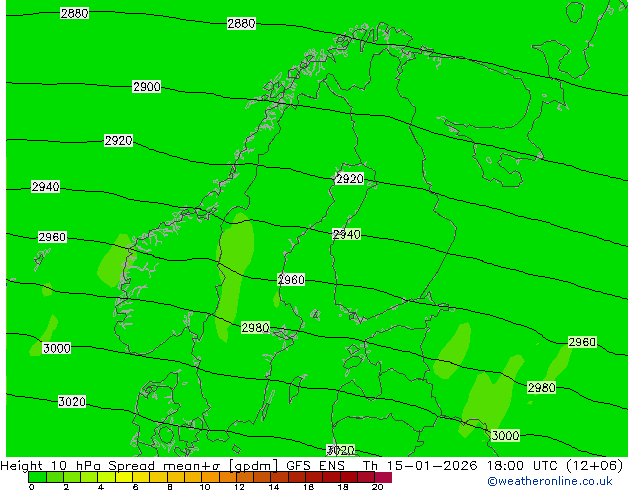Click the 'Height 10 hPa' title text
Screen dimensions: 634x490
tap(51, 466)
